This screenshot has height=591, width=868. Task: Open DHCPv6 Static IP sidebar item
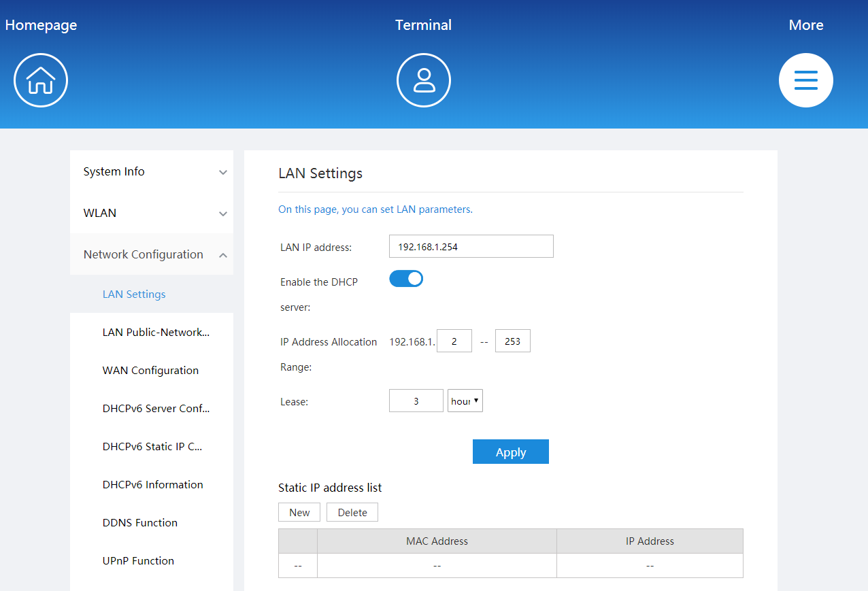152,446
